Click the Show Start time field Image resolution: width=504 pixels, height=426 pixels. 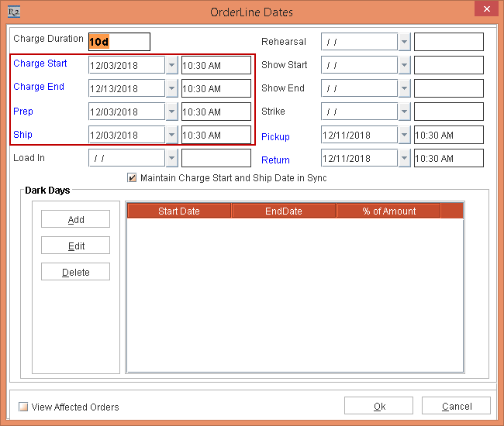(448, 65)
